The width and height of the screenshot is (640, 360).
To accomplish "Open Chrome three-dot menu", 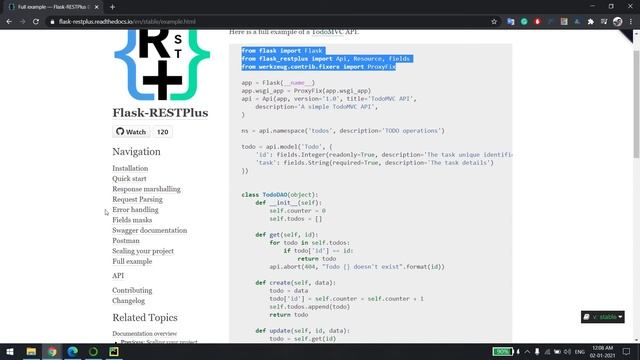I will coord(631,22).
